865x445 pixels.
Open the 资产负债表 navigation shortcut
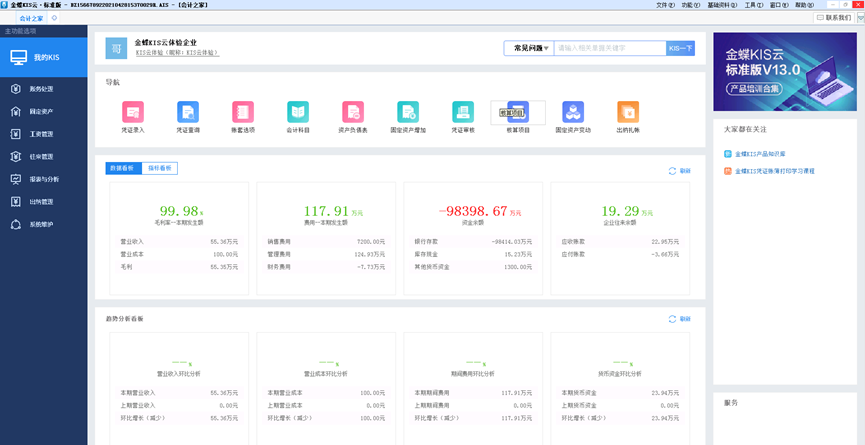[x=353, y=117]
